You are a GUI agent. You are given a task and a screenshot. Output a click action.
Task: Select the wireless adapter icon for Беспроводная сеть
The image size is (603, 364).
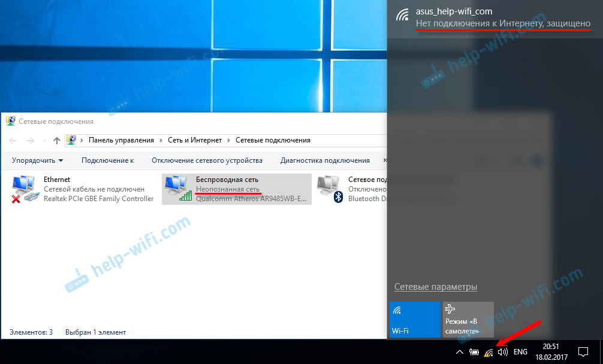click(178, 189)
